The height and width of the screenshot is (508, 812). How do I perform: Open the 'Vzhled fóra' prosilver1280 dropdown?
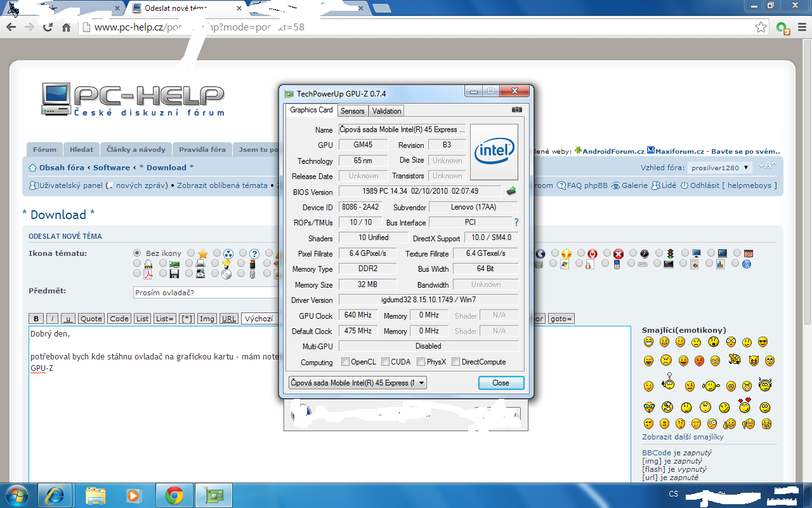tap(720, 168)
